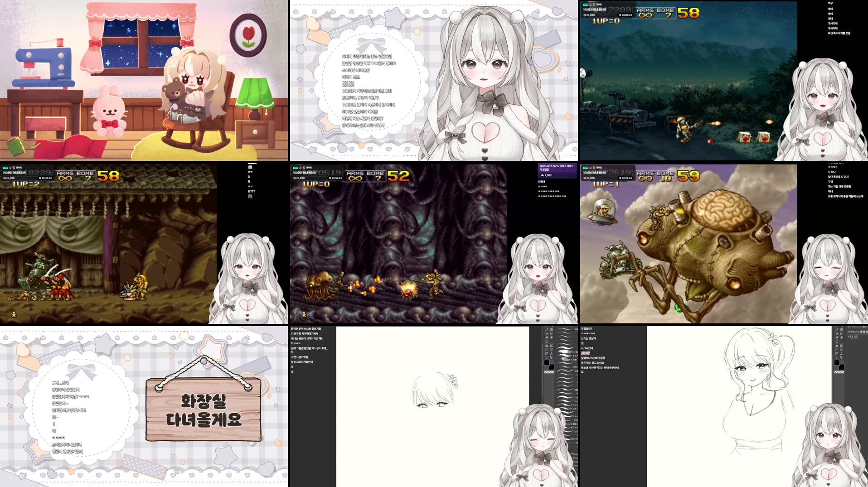Pick foreground color swatch in girl-sketch frame
Screen dimensions: 868x487
click(837, 362)
